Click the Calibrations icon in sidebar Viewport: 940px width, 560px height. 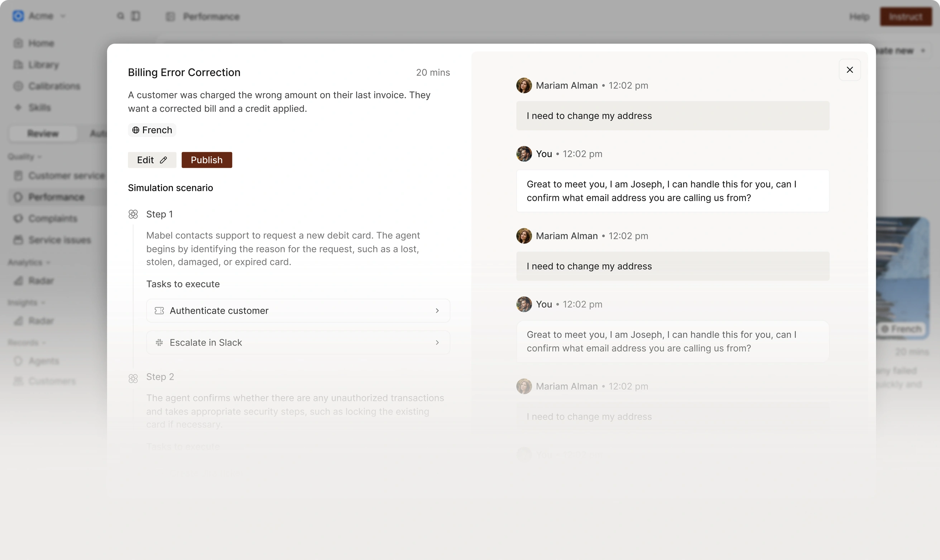[x=18, y=86]
